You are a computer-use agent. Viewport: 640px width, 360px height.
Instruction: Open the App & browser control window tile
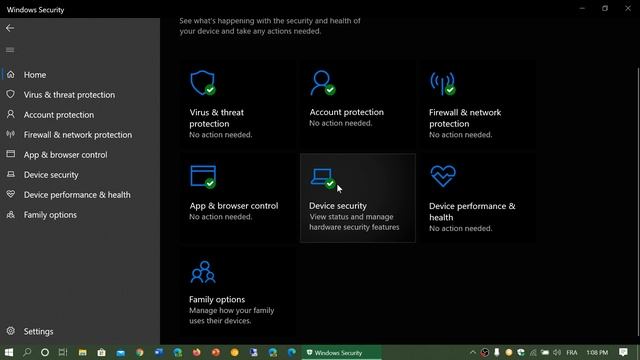click(x=238, y=198)
